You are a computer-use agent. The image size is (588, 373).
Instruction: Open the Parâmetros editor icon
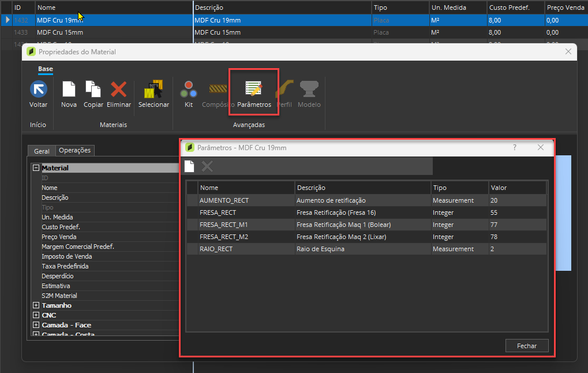[x=254, y=89]
